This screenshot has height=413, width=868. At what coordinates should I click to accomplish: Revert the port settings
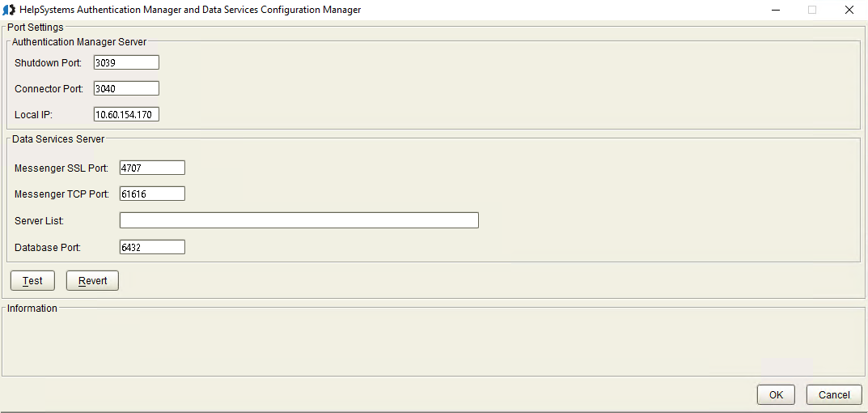pyautogui.click(x=92, y=281)
